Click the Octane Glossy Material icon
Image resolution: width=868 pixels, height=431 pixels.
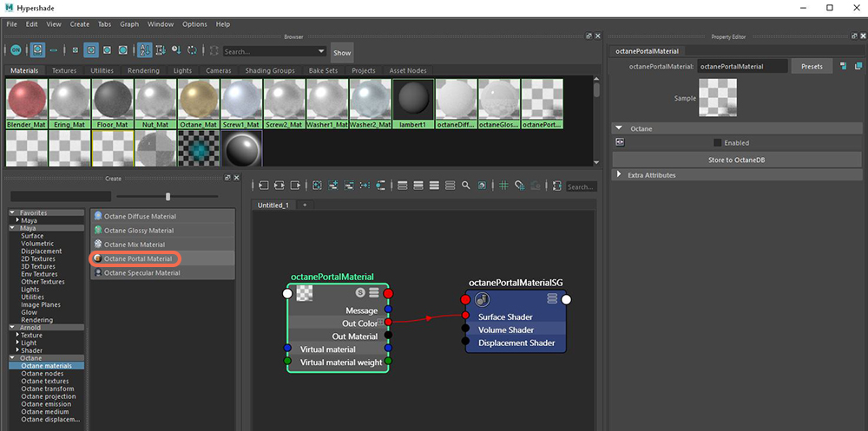click(98, 231)
